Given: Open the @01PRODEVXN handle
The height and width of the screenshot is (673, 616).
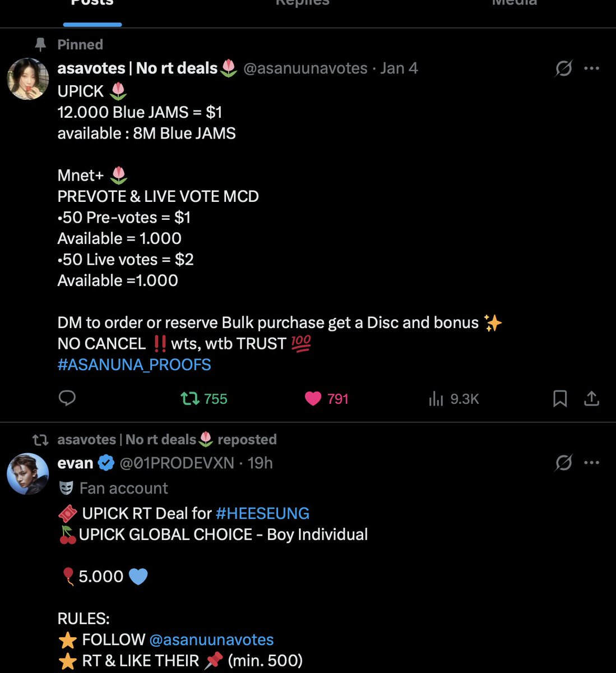Looking at the screenshot, I should pyautogui.click(x=177, y=463).
